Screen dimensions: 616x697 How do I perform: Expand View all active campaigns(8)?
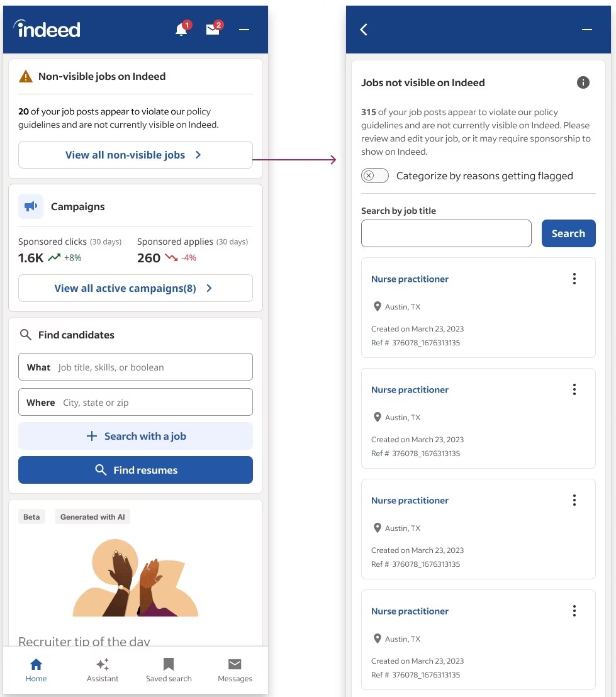136,288
